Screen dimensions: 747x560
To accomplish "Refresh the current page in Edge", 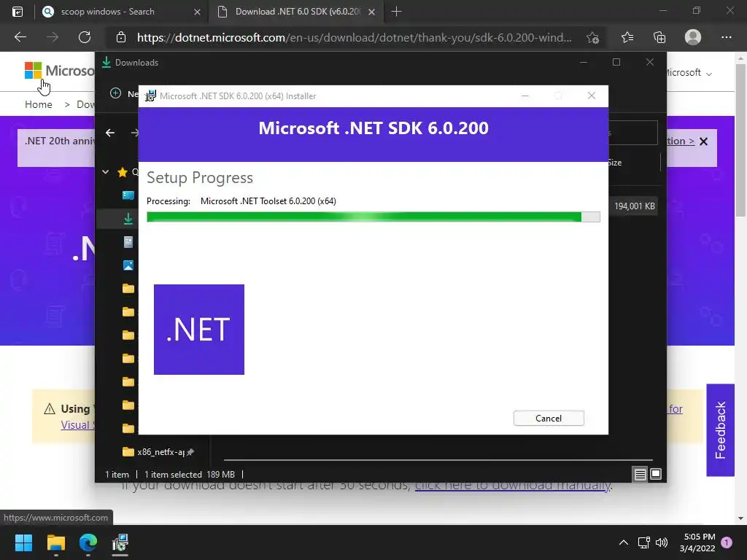I will click(x=85, y=37).
